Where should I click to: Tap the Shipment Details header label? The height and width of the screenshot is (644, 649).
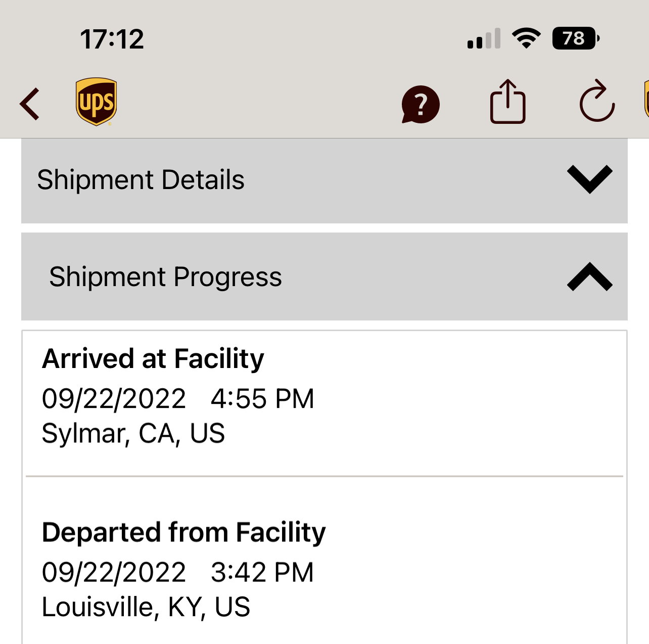(x=141, y=180)
